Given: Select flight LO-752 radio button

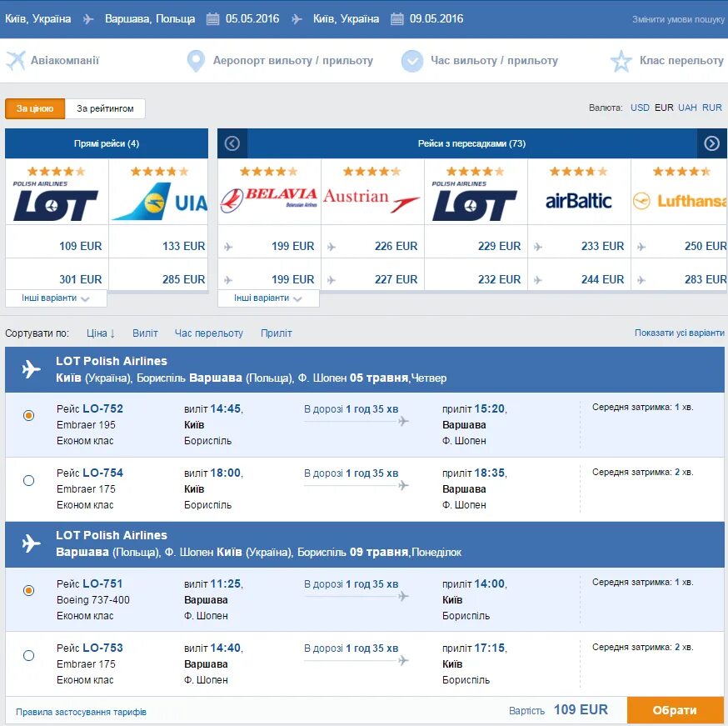Looking at the screenshot, I should 29,415.
